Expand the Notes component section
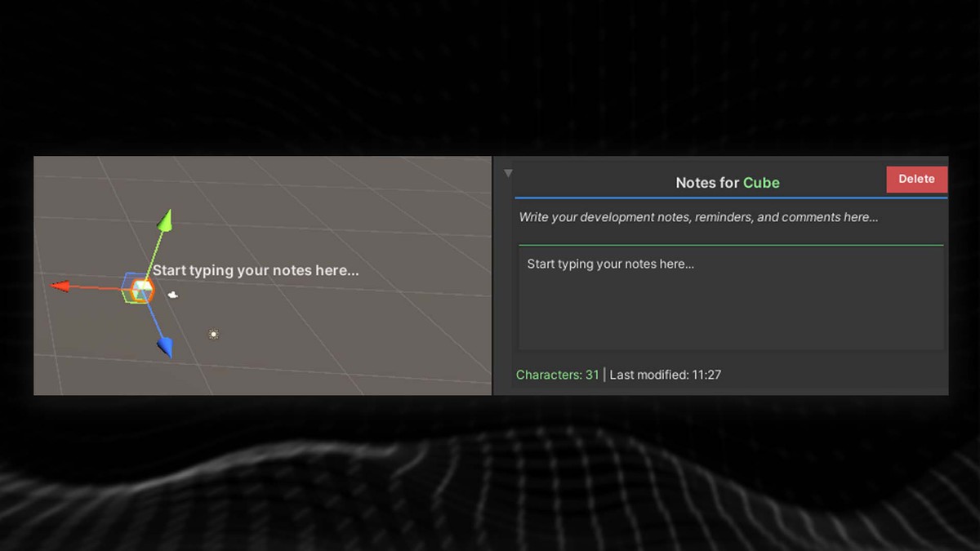 (x=508, y=172)
